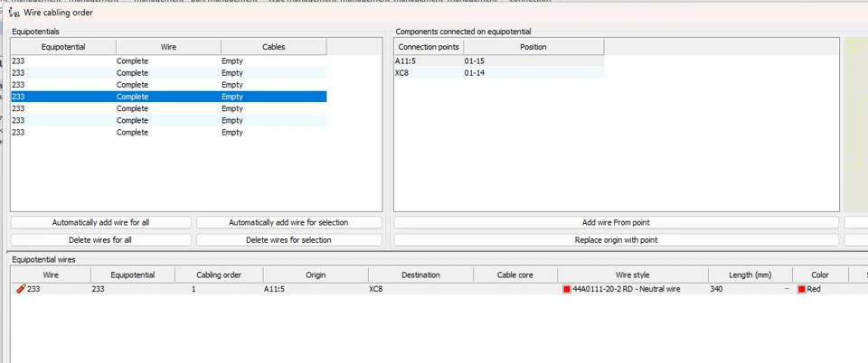The height and width of the screenshot is (363, 868).
Task: Click position value 01-15
Action: pyautogui.click(x=475, y=61)
